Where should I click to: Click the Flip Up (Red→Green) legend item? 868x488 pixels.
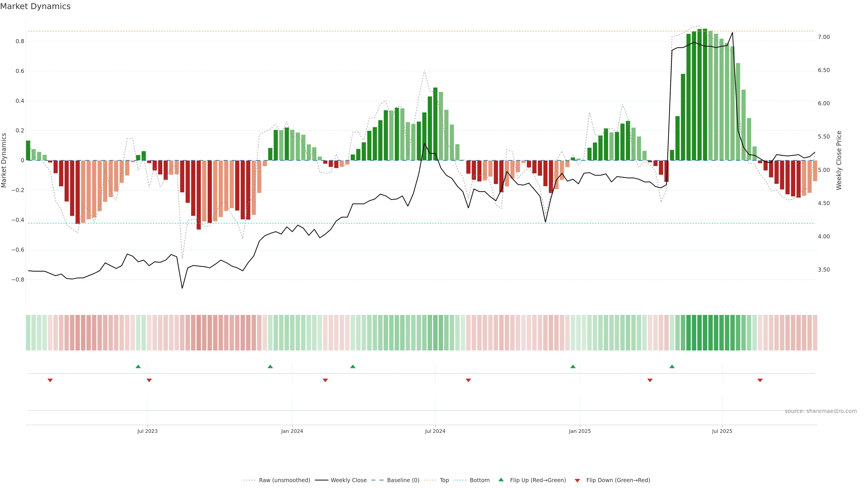point(538,480)
